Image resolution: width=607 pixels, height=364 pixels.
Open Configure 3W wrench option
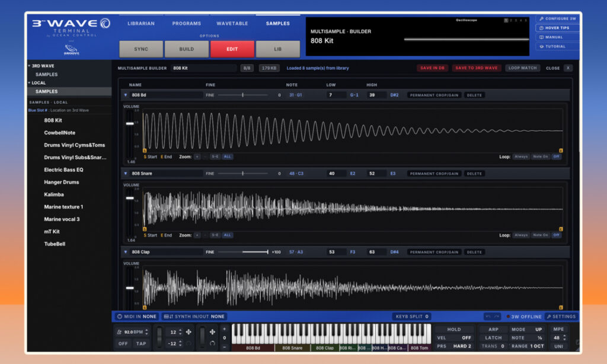click(x=557, y=18)
